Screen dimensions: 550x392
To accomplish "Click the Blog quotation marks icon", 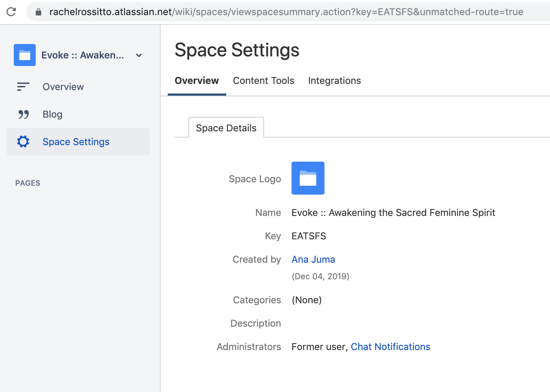I will [23, 114].
